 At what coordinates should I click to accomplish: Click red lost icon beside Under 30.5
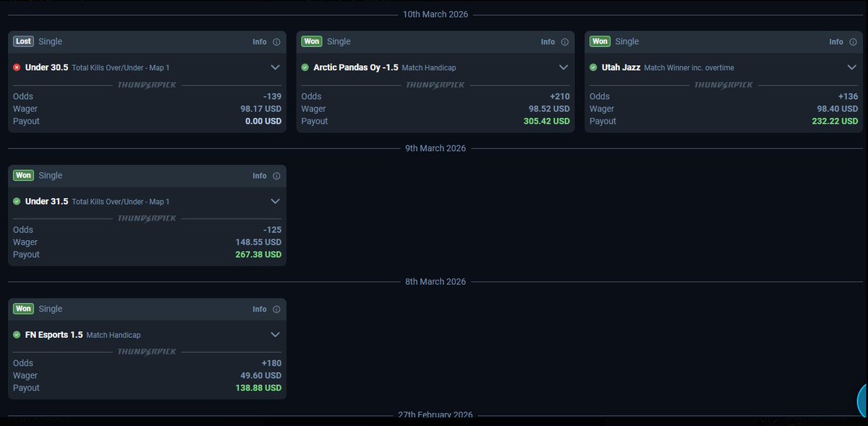[x=17, y=67]
